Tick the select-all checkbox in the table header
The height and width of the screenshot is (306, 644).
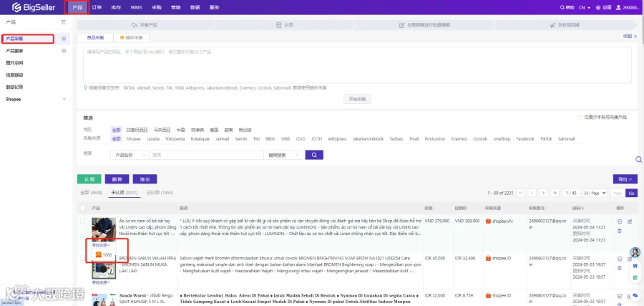coord(82,208)
